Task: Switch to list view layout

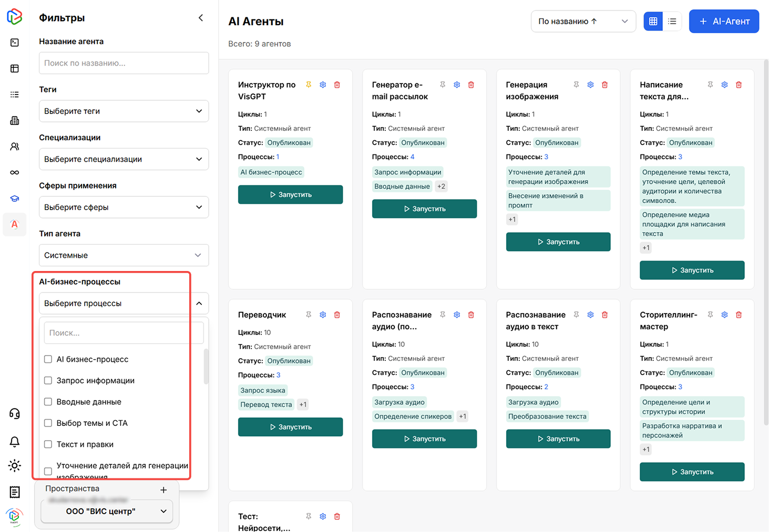Action: pos(672,22)
